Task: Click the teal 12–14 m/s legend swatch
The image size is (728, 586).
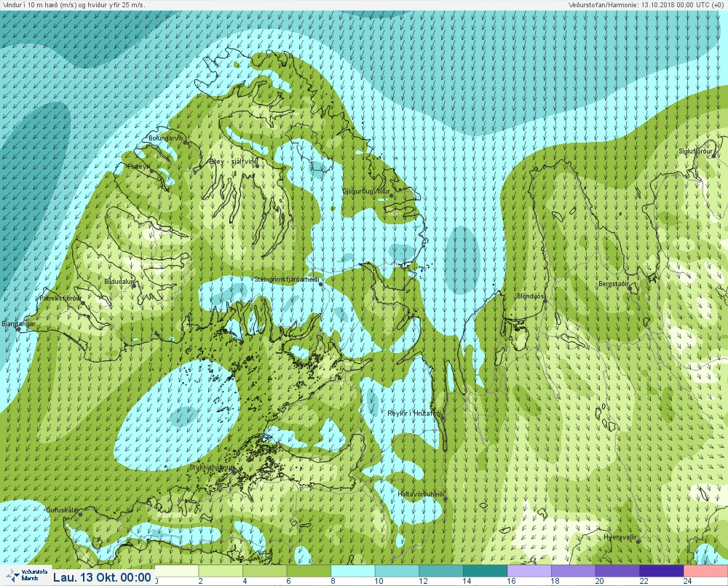Action: [442, 571]
